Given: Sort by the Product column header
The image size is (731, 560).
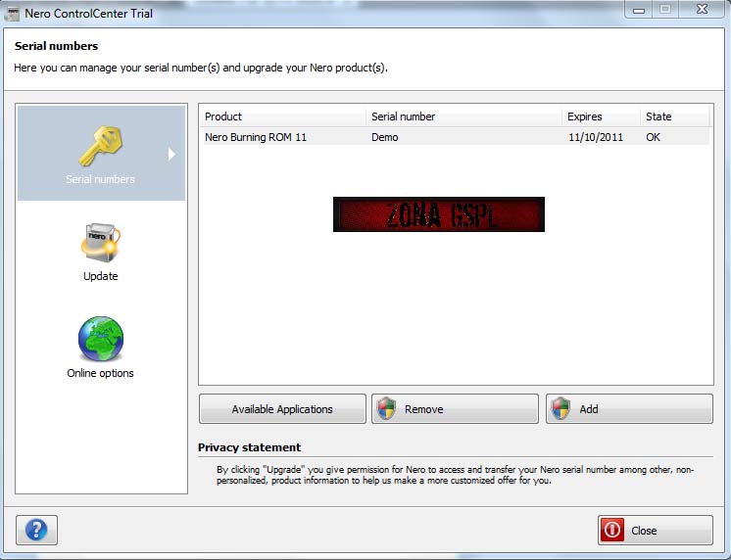Looking at the screenshot, I should pos(283,117).
